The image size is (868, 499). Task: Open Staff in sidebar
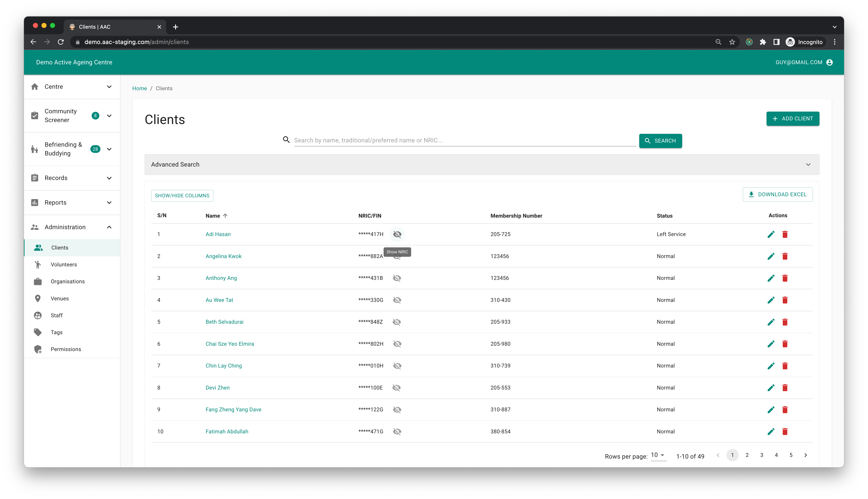coord(72,316)
